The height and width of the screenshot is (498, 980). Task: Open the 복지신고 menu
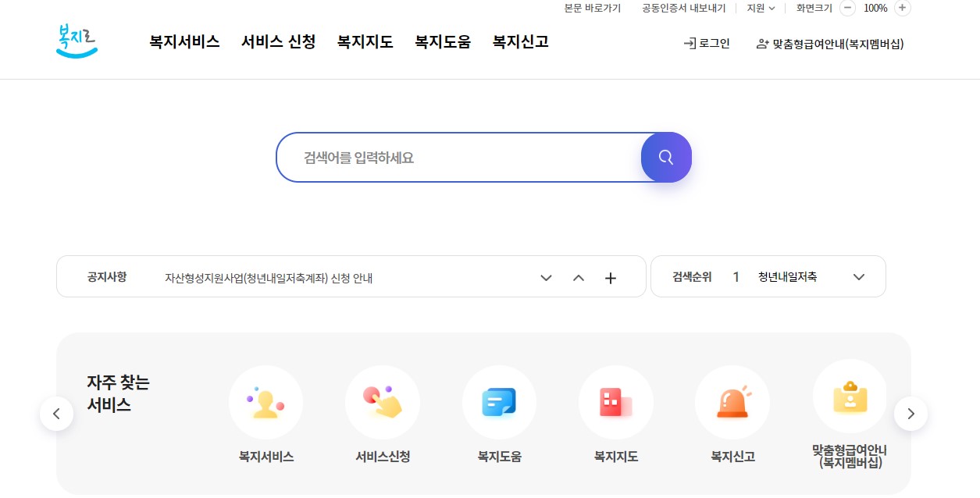(x=519, y=42)
